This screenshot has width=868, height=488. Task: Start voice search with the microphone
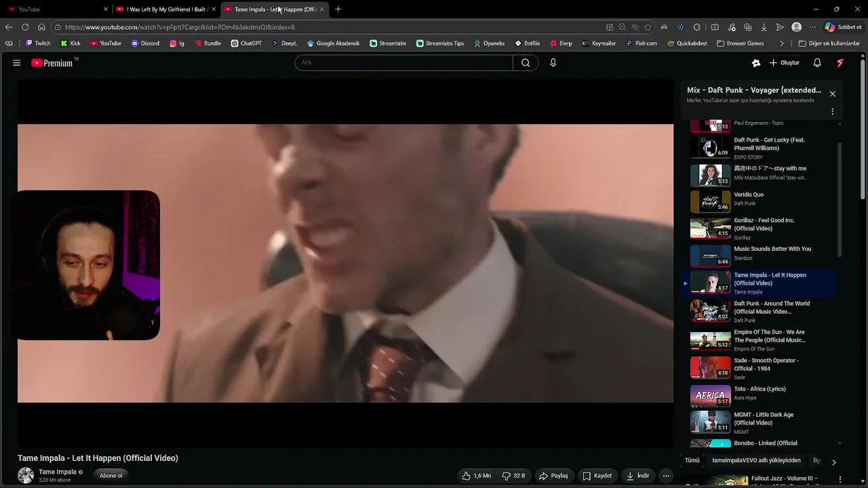coord(553,62)
